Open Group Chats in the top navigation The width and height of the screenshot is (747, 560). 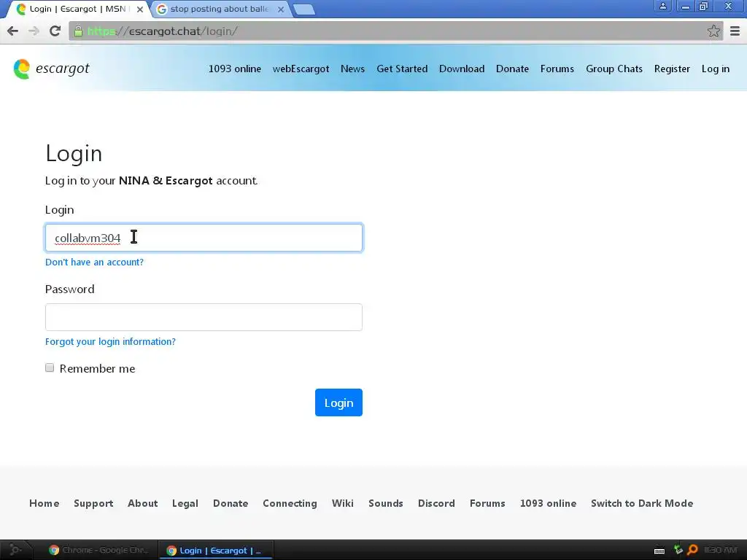614,69
